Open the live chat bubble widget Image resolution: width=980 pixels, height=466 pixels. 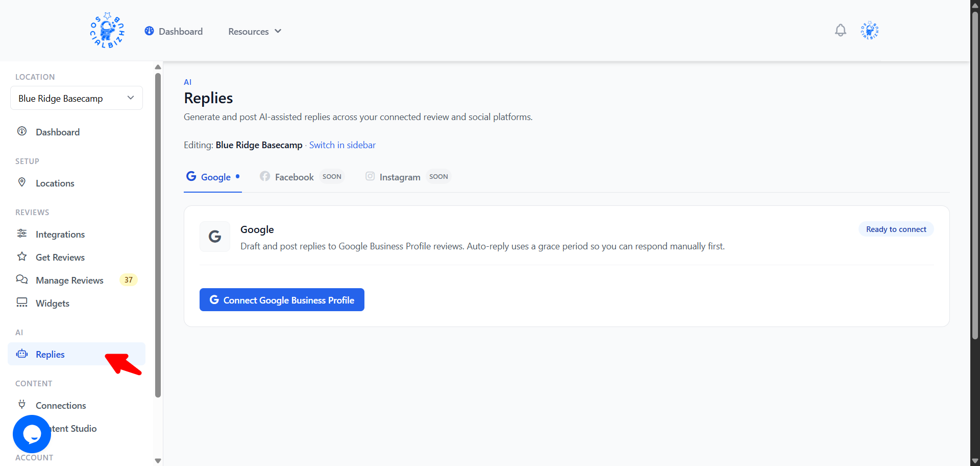tap(32, 434)
